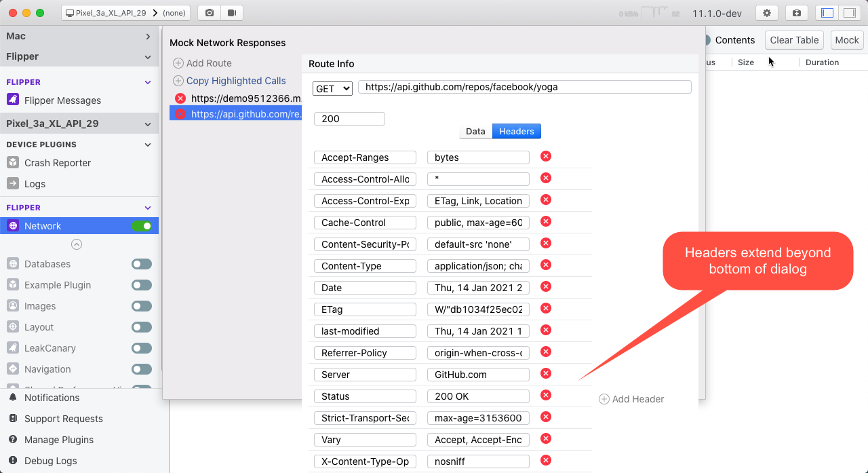The width and height of the screenshot is (868, 473).
Task: Take a screenshot with the camera icon
Action: 210,13
